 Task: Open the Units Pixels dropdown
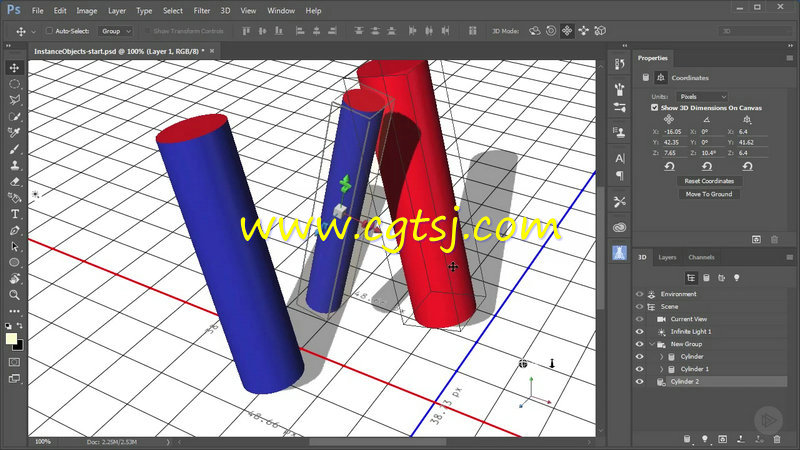tap(702, 96)
